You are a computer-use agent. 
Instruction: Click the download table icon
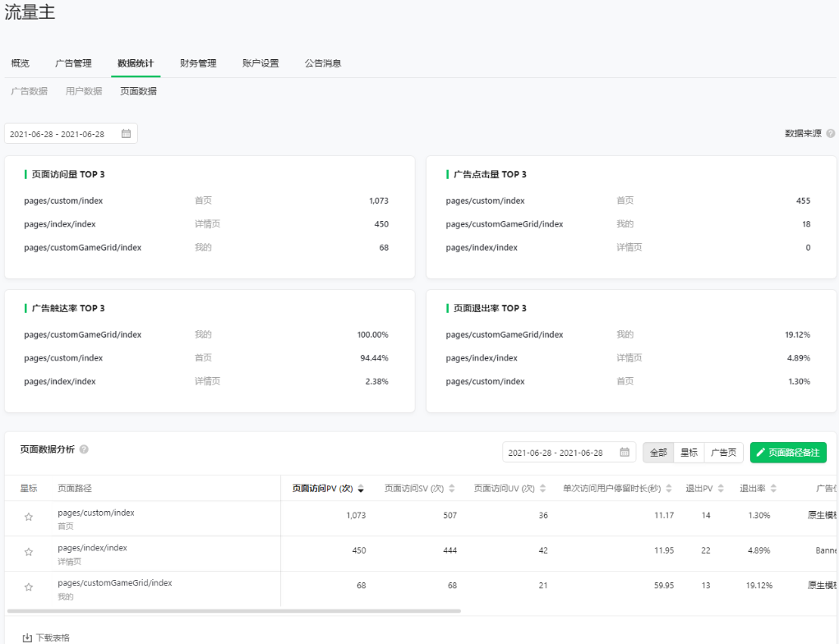click(x=27, y=637)
